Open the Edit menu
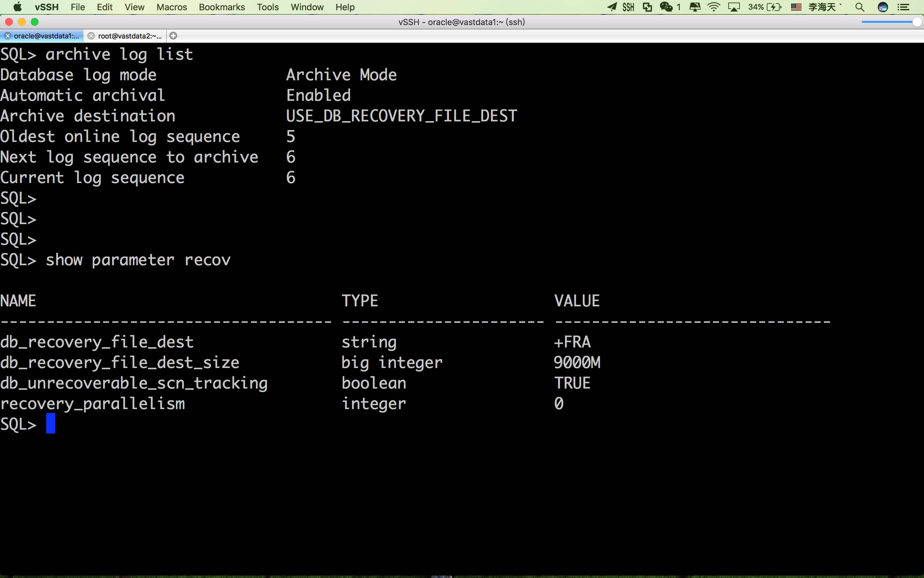Image resolution: width=924 pixels, height=578 pixels. click(105, 7)
